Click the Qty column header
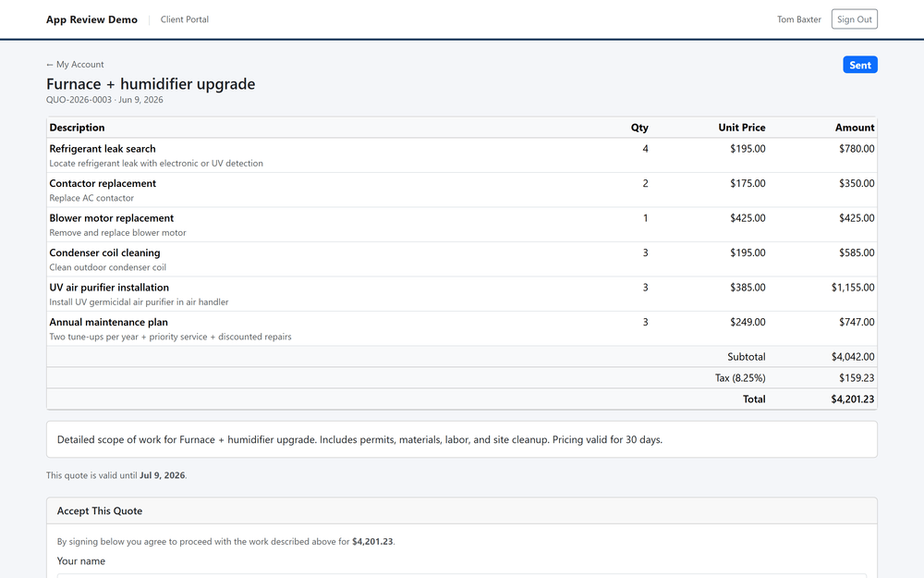 [639, 128]
